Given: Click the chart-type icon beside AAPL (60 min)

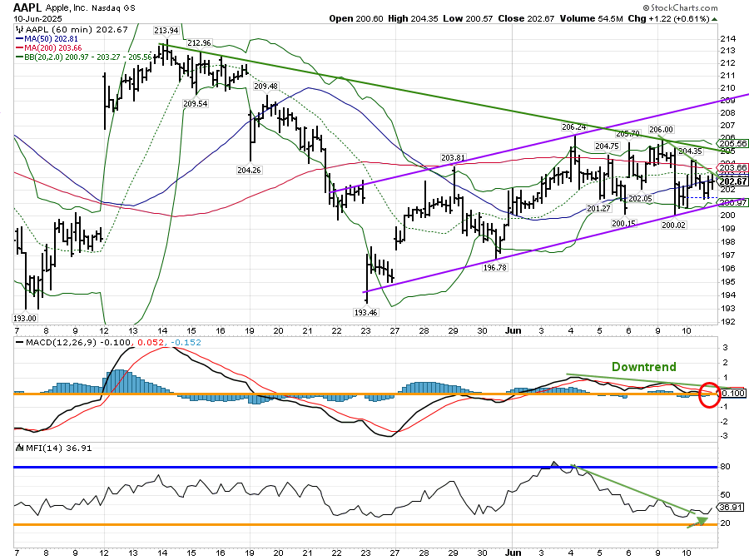Looking at the screenshot, I should [x=20, y=30].
